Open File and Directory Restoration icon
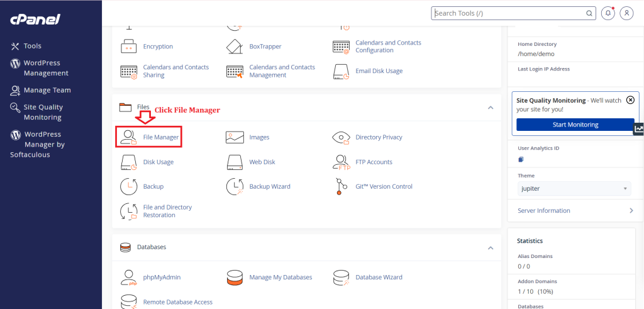The image size is (644, 309). point(128,211)
